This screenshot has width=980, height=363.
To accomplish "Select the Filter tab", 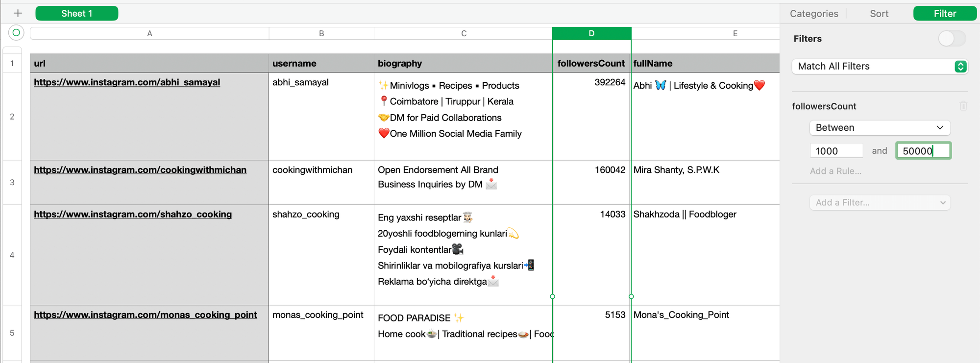I will (944, 14).
